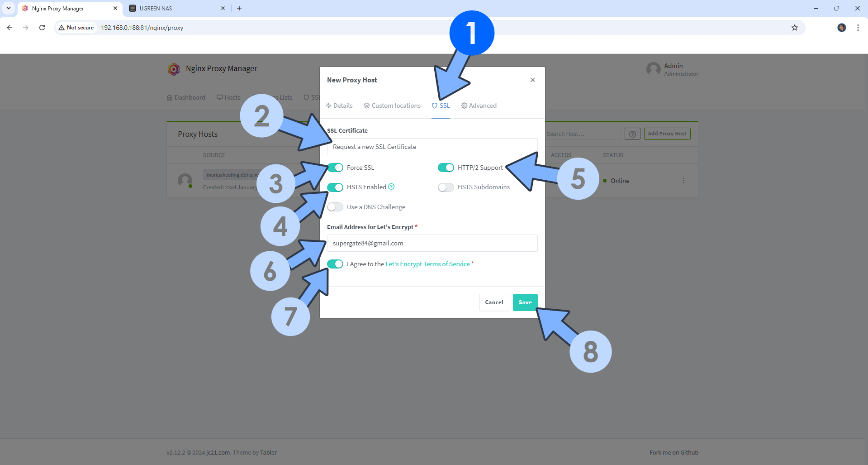
Task: Click the Nginx Proxy Manager logo
Action: click(174, 69)
